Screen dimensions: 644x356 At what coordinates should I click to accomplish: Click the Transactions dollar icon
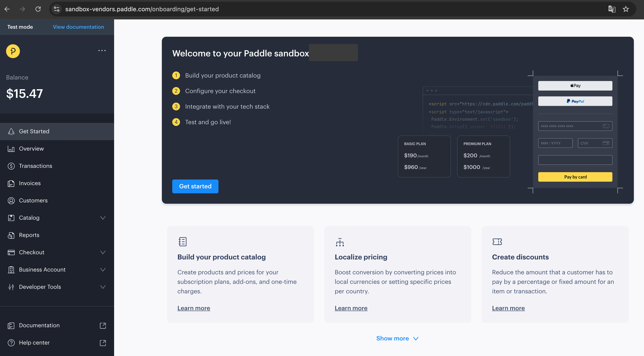pos(11,166)
